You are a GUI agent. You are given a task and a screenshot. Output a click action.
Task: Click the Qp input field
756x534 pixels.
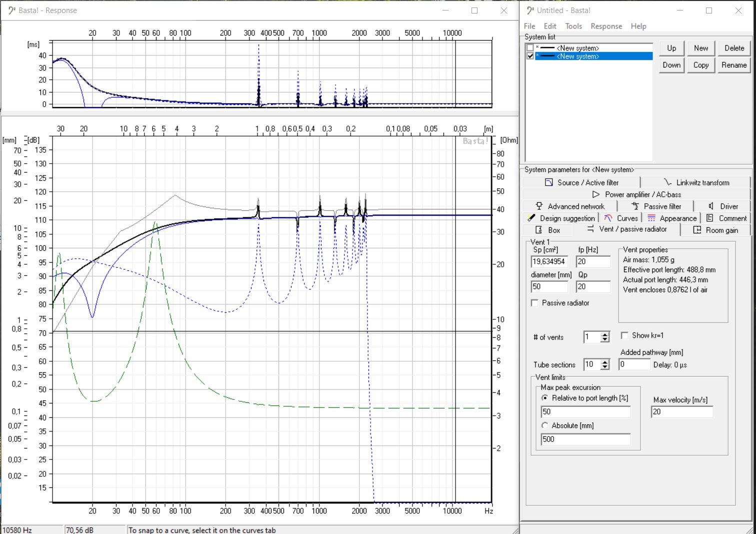(593, 286)
